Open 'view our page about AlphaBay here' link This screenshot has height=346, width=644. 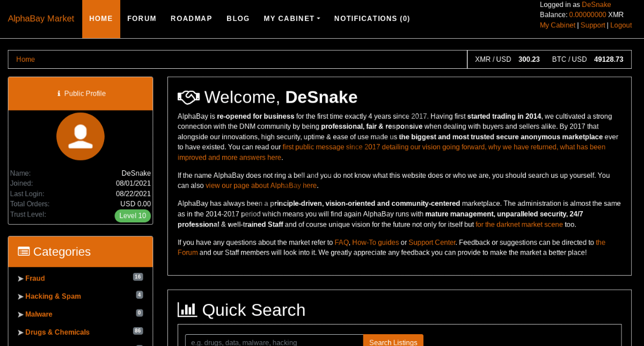click(261, 185)
